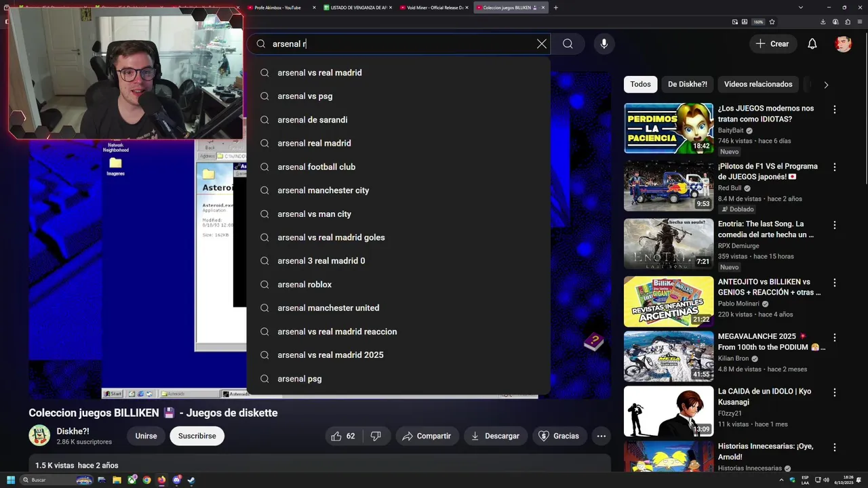Bookmark this page with the star icon

click(x=772, y=22)
